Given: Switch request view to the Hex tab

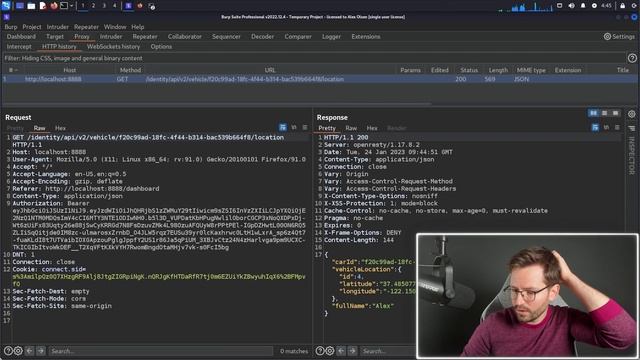Looking at the screenshot, I should point(60,128).
